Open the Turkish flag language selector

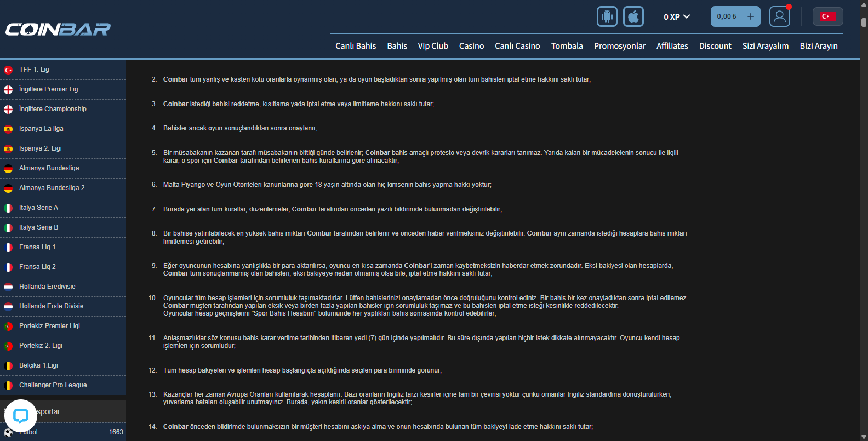click(x=827, y=16)
